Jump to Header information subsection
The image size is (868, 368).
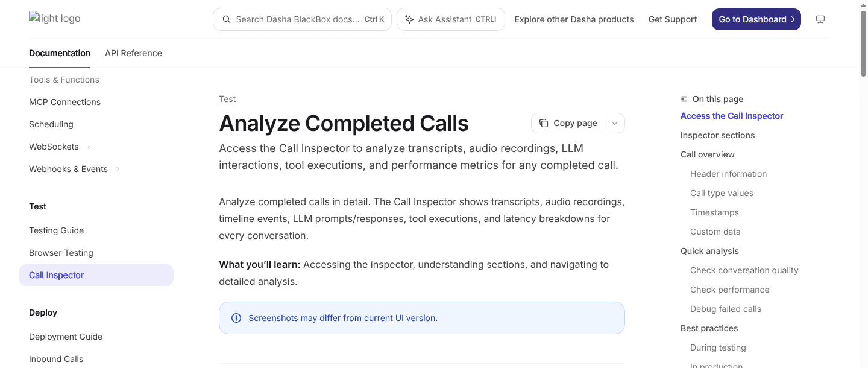click(728, 174)
